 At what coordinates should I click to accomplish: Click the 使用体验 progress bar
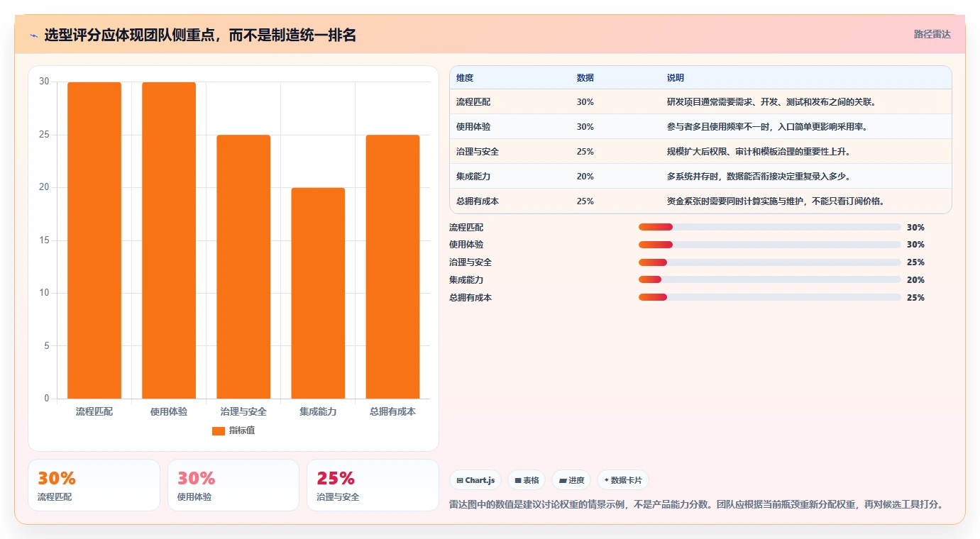pyautogui.click(x=770, y=245)
